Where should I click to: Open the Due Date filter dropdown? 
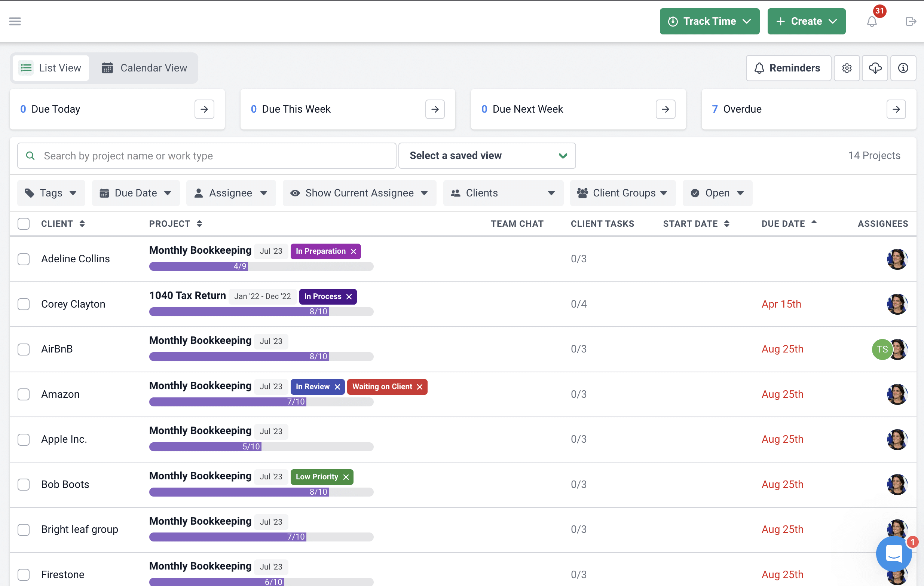[136, 193]
